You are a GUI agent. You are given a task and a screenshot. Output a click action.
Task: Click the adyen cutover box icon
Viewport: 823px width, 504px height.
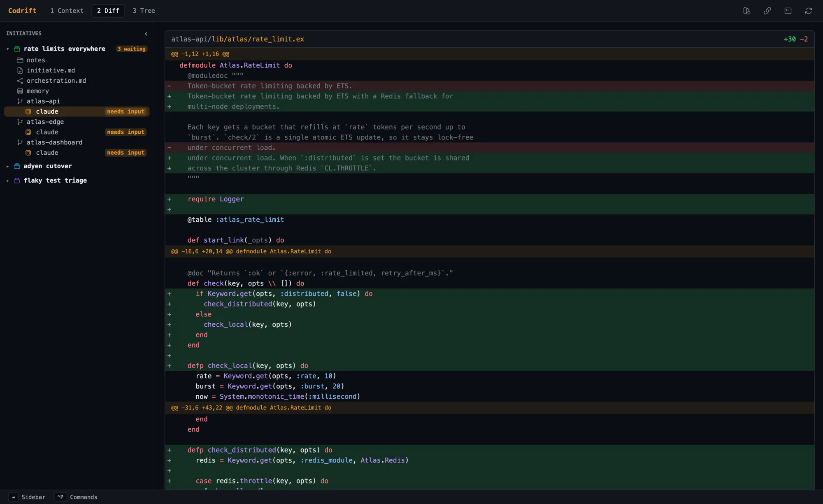[17, 166]
